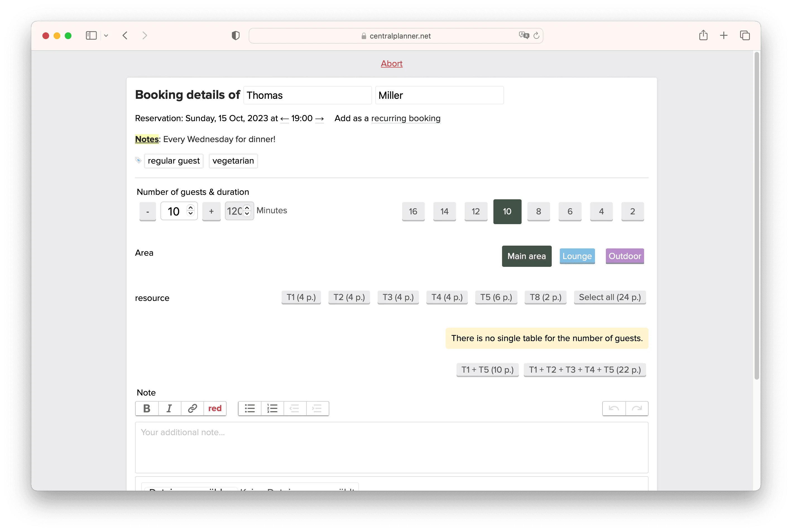The width and height of the screenshot is (792, 532).
Task: Click the Abort link
Action: pyautogui.click(x=392, y=63)
